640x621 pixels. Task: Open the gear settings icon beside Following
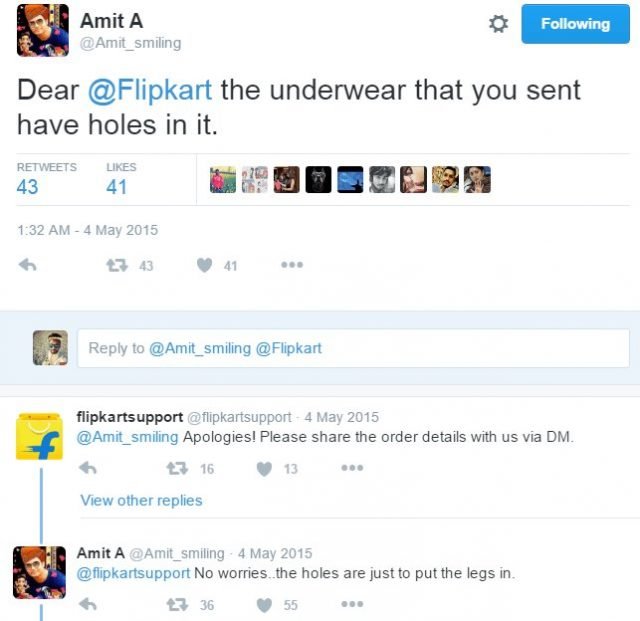pyautogui.click(x=498, y=24)
